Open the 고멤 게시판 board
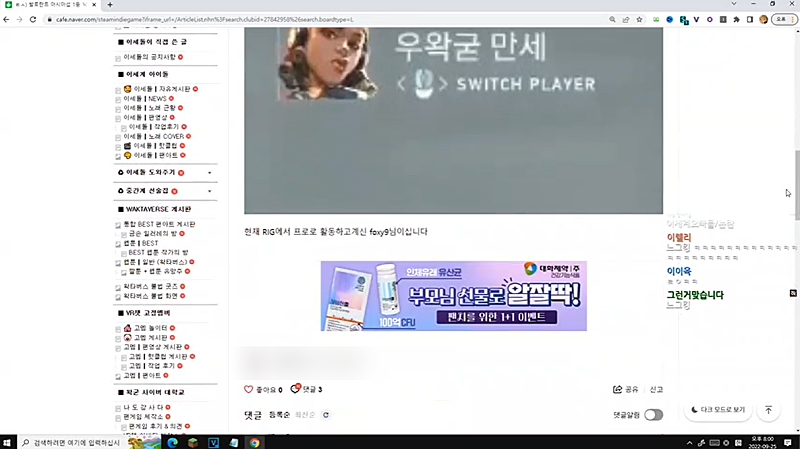Viewport: 800px width, 449px height. tap(150, 338)
